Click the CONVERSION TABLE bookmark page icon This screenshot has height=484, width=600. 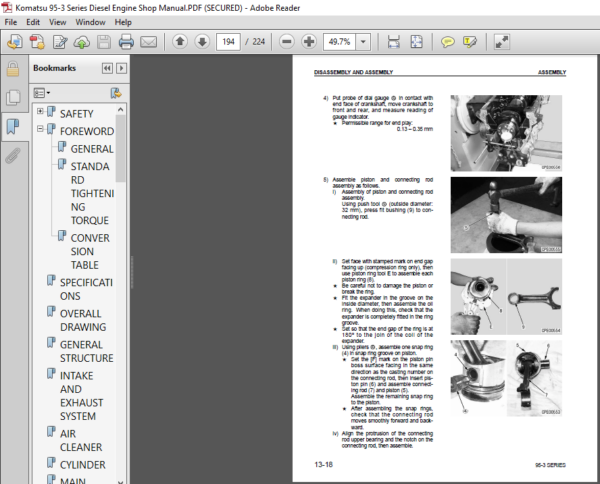(62, 236)
